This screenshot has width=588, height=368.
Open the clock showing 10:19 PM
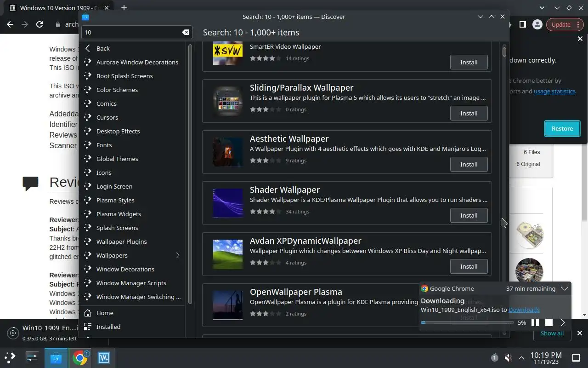point(546,358)
